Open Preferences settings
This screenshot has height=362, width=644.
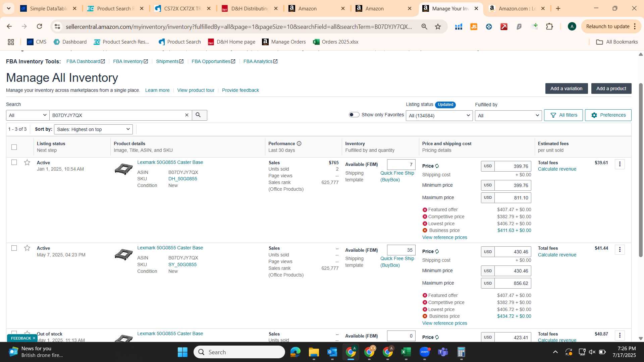click(608, 115)
